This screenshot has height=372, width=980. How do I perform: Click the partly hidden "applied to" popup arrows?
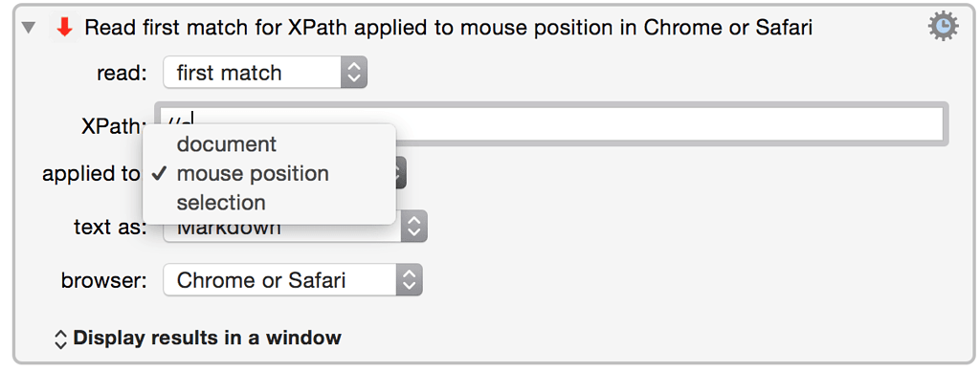[x=401, y=173]
